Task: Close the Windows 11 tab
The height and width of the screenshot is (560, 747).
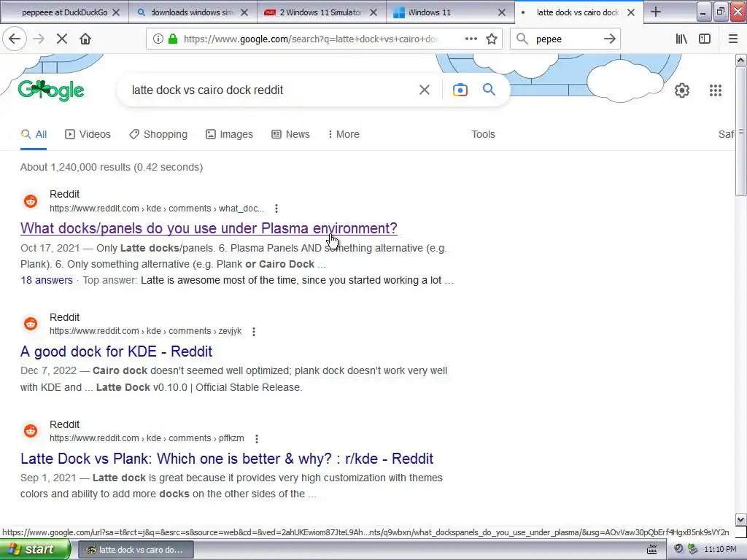Action: click(502, 12)
